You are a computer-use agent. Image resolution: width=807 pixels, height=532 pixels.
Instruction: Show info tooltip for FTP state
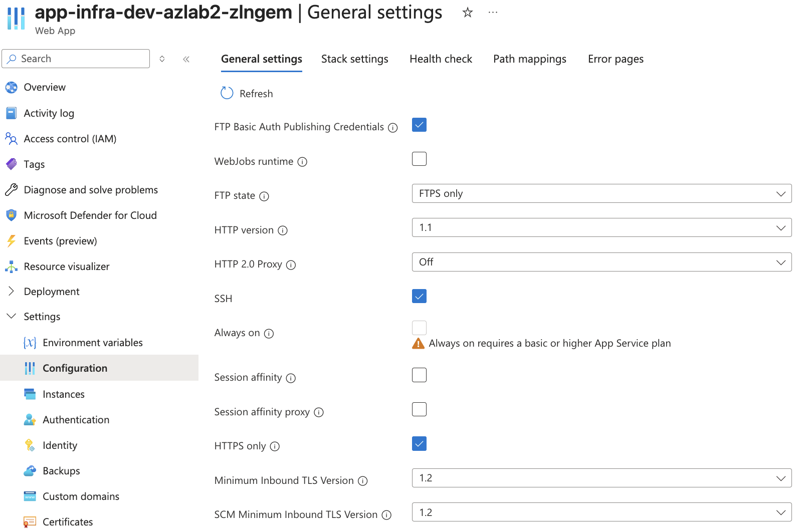click(264, 196)
